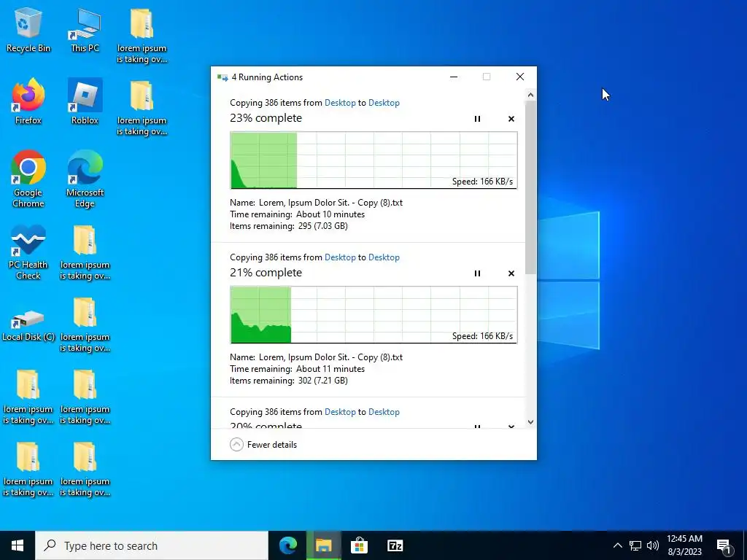Open 7-Zip from the taskbar

pyautogui.click(x=395, y=545)
